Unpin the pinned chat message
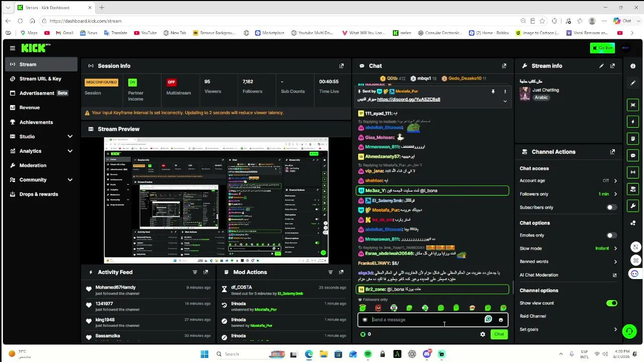The height and width of the screenshot is (362, 644). (493, 92)
